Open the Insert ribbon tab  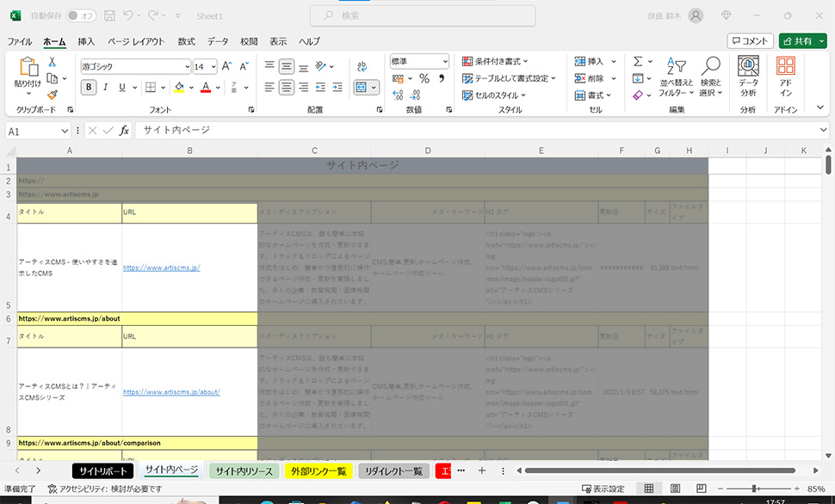(x=86, y=41)
